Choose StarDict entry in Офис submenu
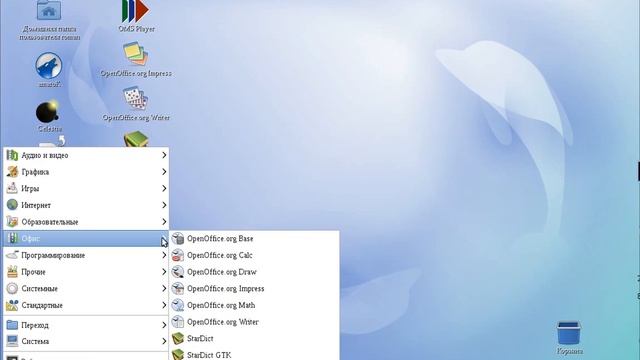This screenshot has width=640, height=360. pos(255,338)
